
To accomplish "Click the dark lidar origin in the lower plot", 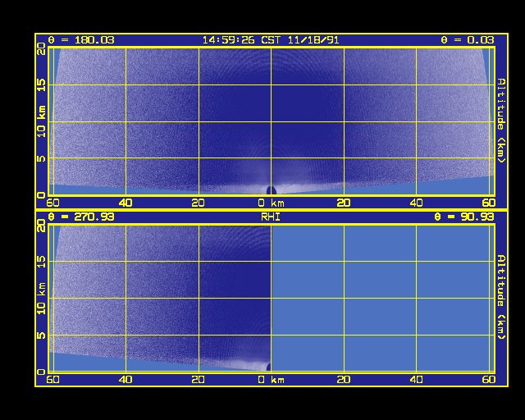I will (268, 367).
